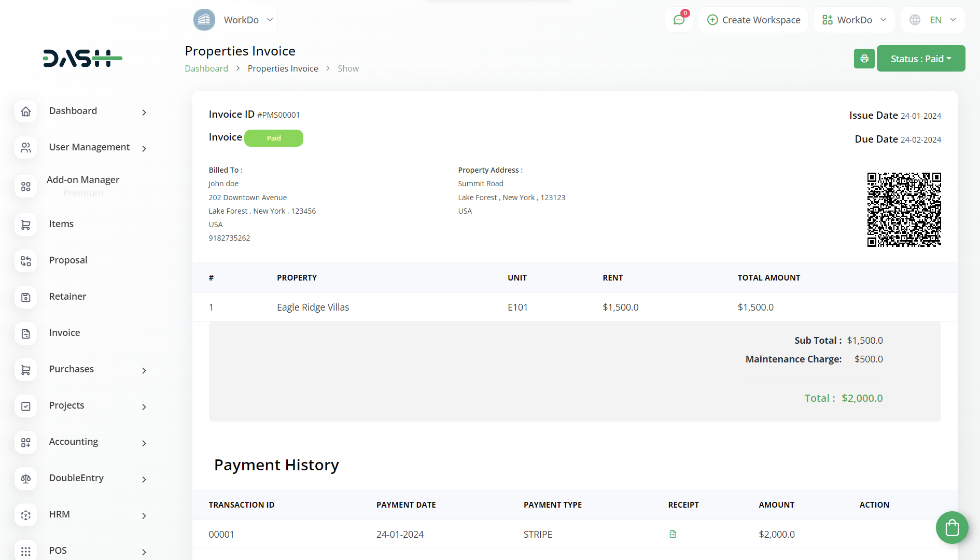Open the chat messages notification icon
This screenshot has height=560, width=980.
click(x=679, y=20)
